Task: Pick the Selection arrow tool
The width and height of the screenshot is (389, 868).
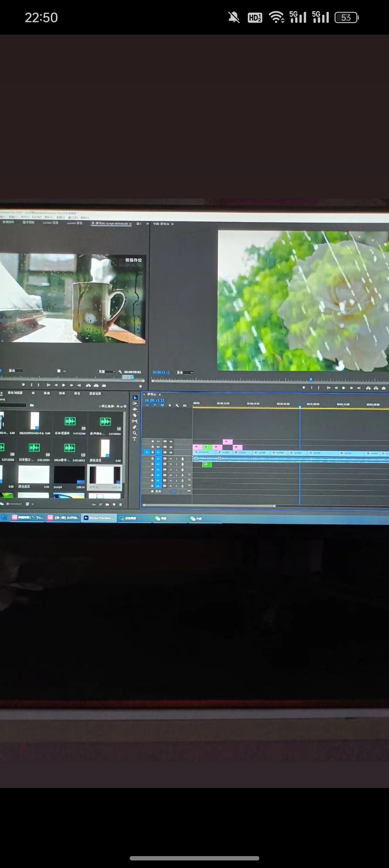Action: tap(135, 398)
